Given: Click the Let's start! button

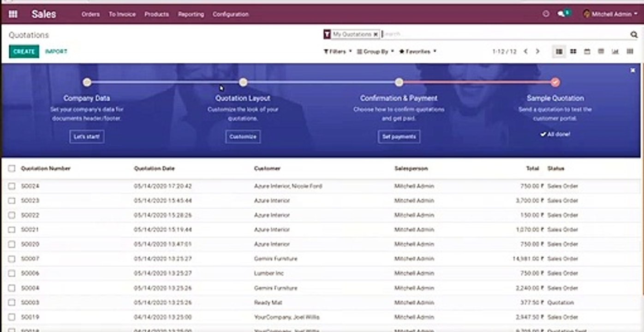Looking at the screenshot, I should coord(87,137).
